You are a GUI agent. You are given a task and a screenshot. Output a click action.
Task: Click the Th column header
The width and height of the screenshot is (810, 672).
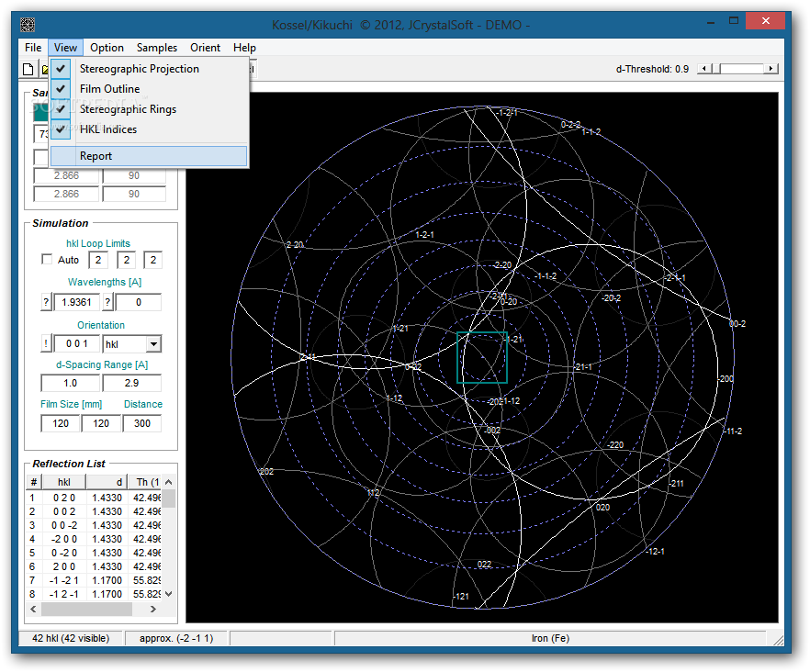pyautogui.click(x=145, y=482)
